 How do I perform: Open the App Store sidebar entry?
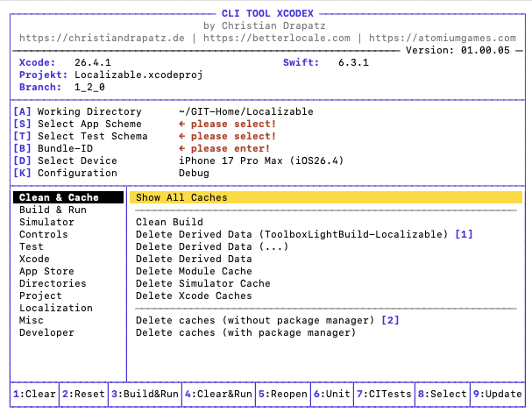(x=46, y=271)
